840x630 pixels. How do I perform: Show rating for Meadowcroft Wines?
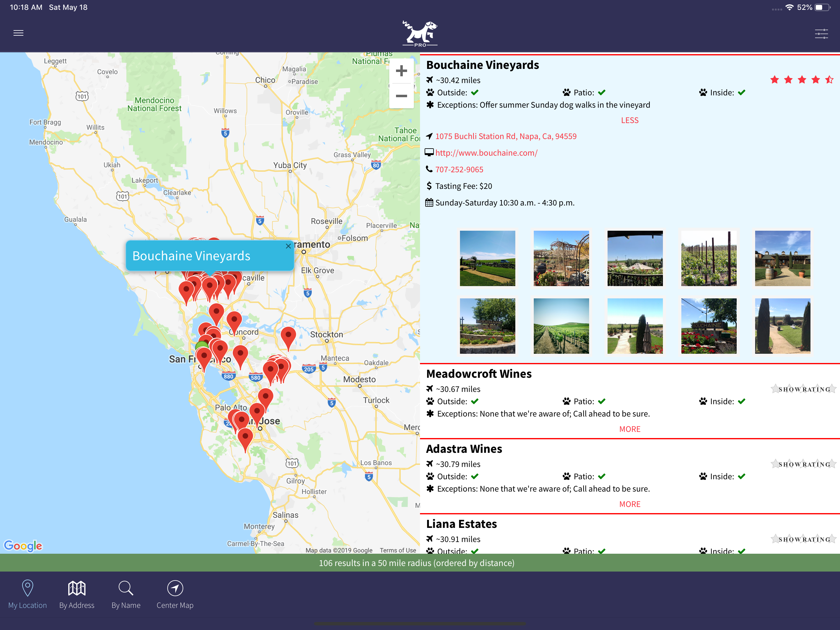803,389
